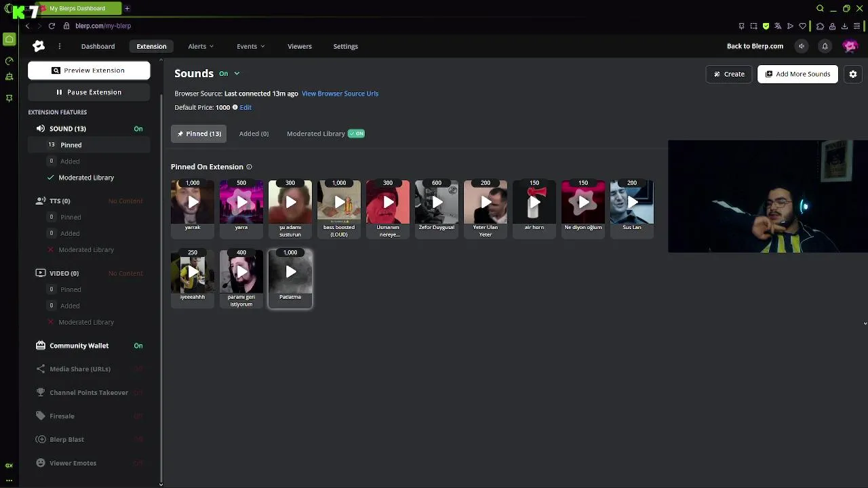The image size is (868, 488).
Task: Click Preview Extension button
Action: (89, 70)
